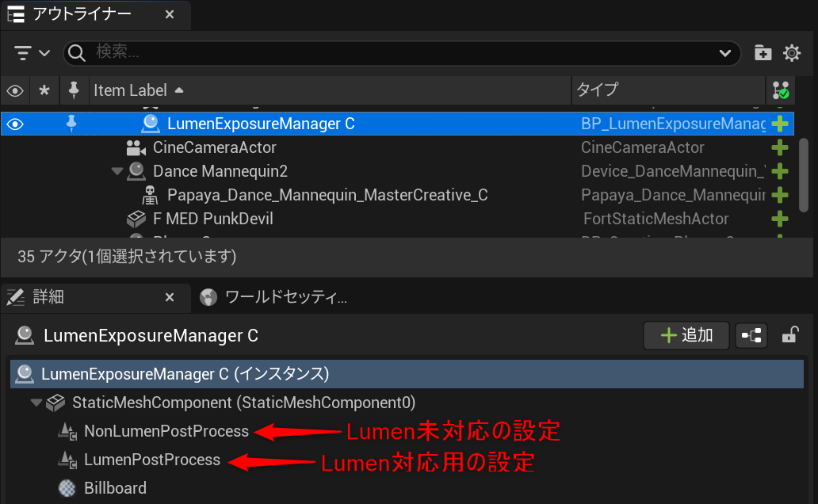Click the visibility column header eye icon
The width and height of the screenshot is (818, 504).
point(14,91)
